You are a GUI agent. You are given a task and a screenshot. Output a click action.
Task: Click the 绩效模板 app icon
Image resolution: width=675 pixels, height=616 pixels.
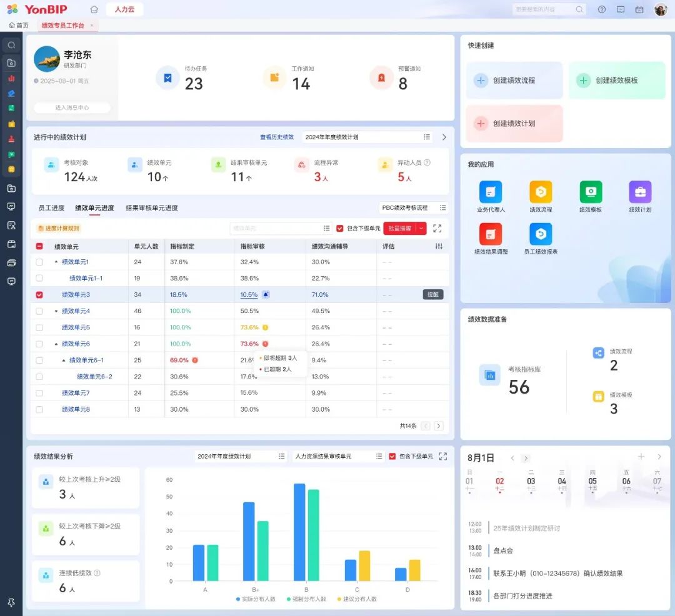(x=591, y=192)
